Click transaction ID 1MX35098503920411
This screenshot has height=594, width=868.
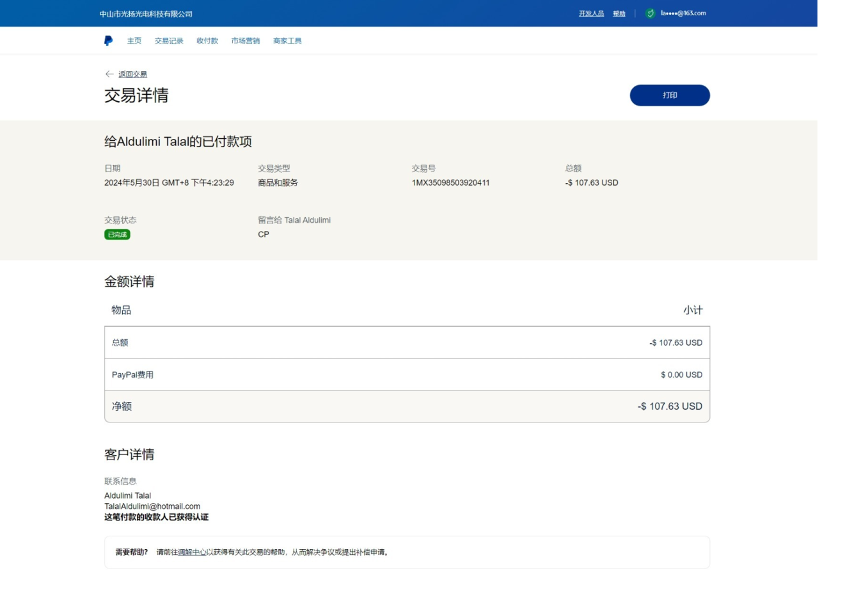[x=450, y=183]
